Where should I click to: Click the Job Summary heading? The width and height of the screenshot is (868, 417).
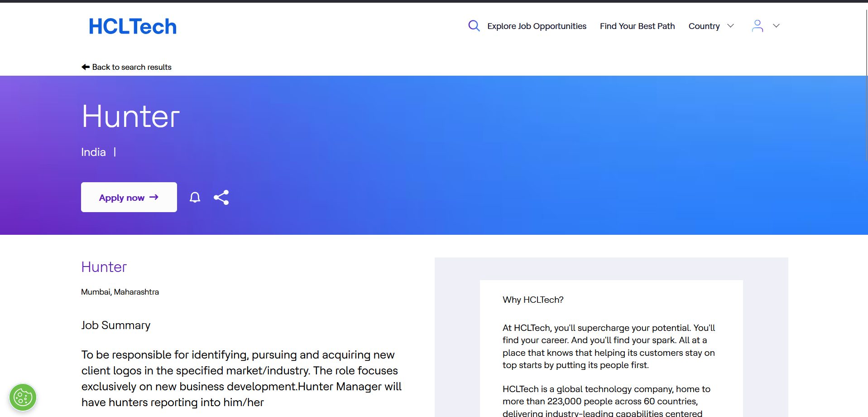point(116,325)
